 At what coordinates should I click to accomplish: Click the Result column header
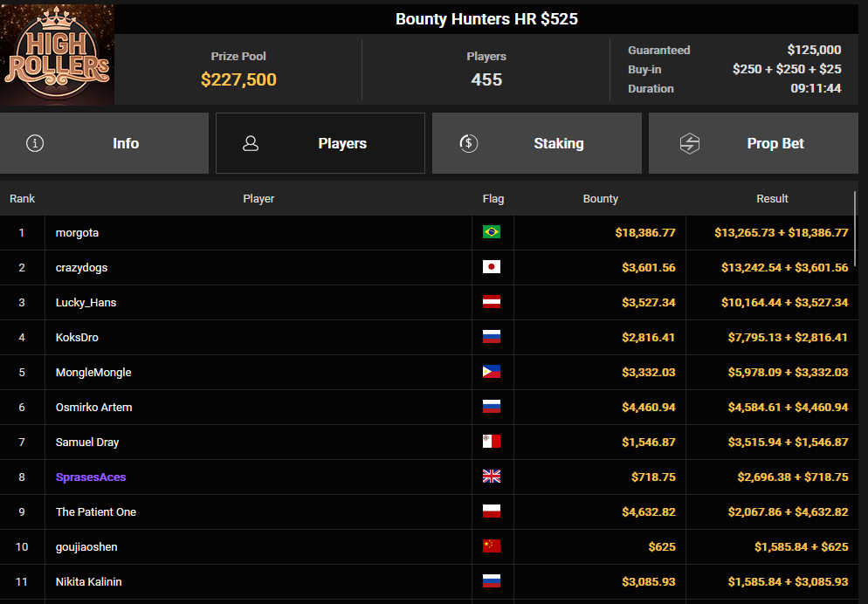click(772, 198)
